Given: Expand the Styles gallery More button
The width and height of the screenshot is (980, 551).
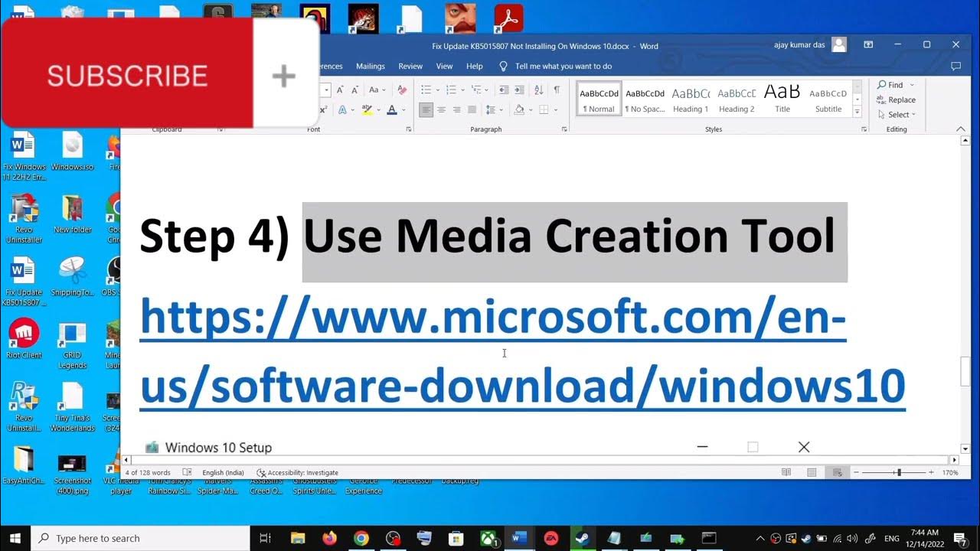Looking at the screenshot, I should [x=857, y=112].
